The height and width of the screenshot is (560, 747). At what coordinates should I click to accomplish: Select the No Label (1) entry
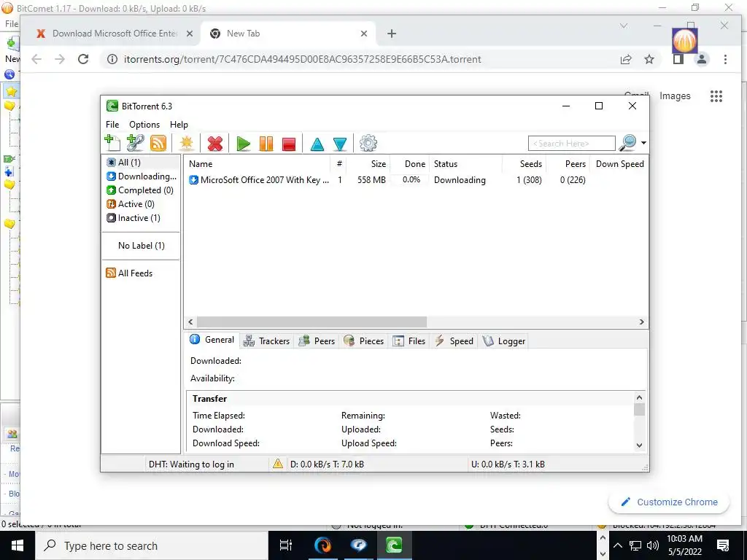tap(141, 245)
